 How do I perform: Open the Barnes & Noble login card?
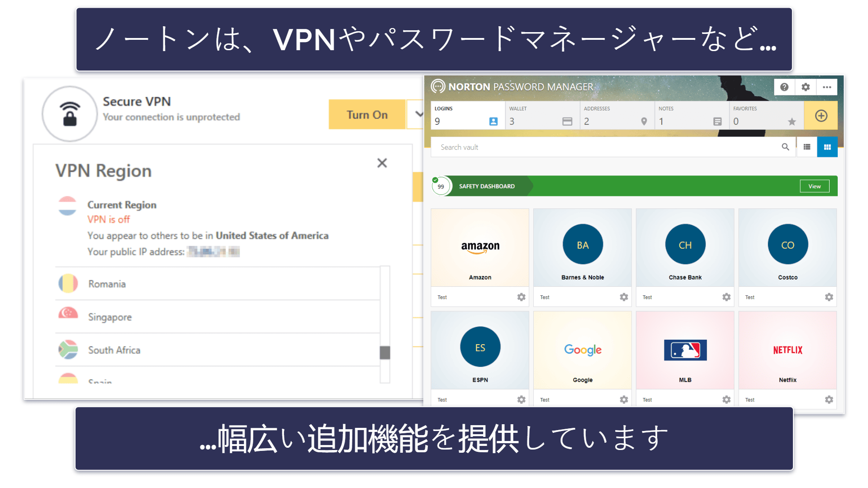coord(583,248)
